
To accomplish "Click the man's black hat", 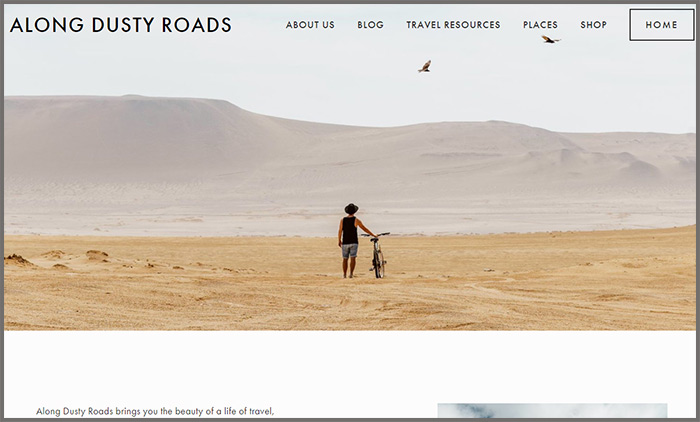I will (x=351, y=208).
